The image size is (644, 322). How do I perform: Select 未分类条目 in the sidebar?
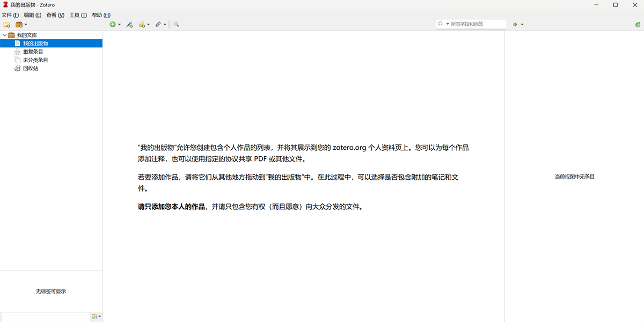[x=35, y=60]
